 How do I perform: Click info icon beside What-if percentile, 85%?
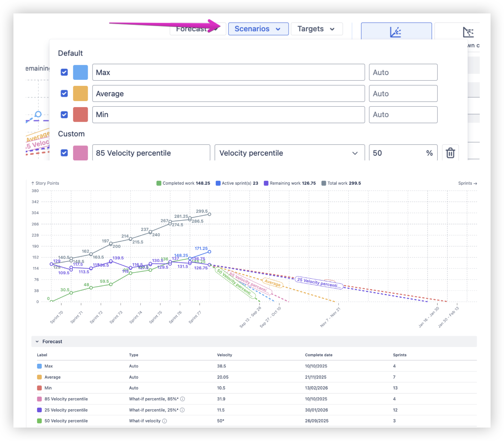pos(183,399)
